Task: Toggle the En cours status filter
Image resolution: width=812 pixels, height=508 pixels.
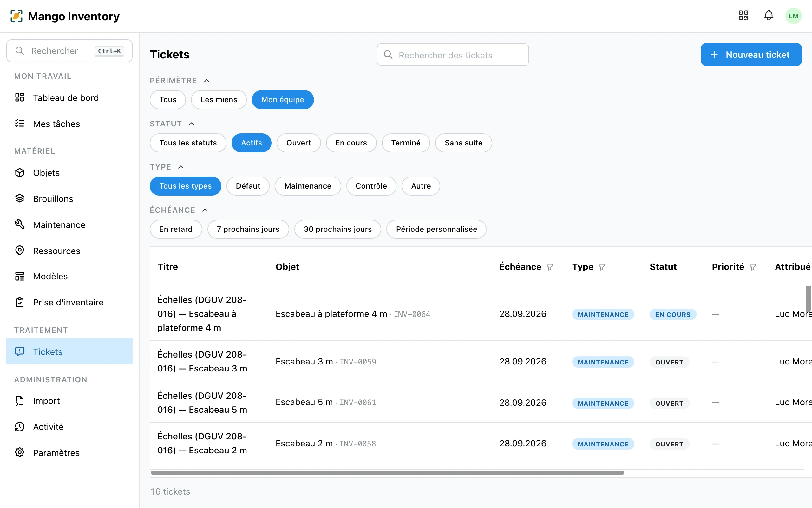Action: pos(351,143)
